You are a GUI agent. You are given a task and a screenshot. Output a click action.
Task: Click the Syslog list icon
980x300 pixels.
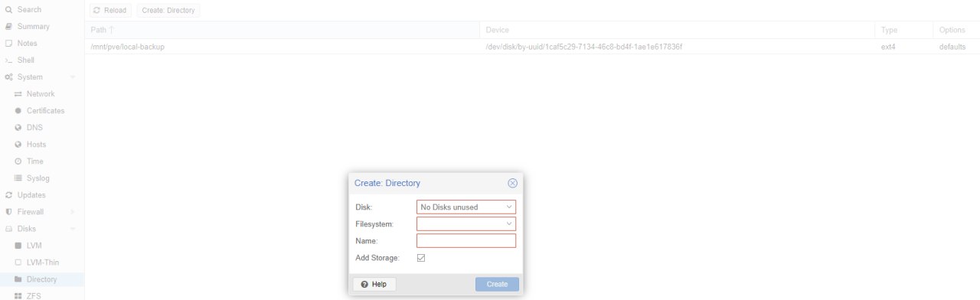pyautogui.click(x=18, y=178)
